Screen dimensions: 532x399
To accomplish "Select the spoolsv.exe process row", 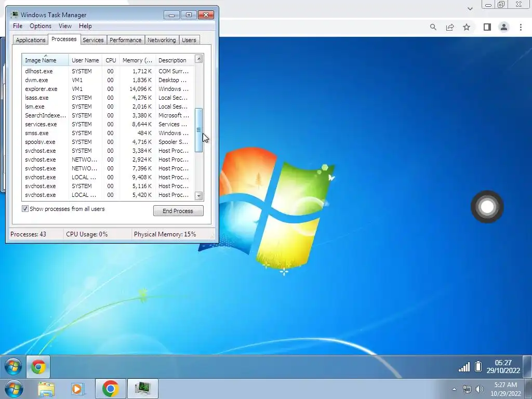I will point(108,142).
